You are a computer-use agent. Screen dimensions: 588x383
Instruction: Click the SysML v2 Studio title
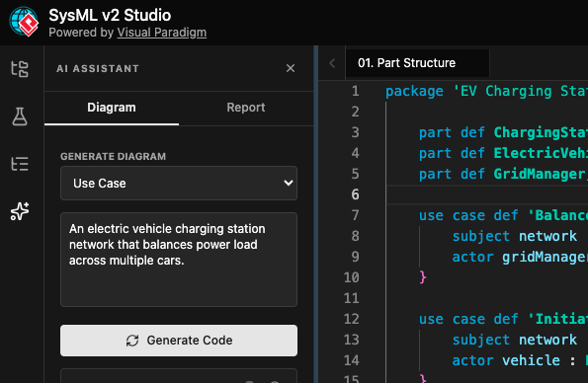point(110,16)
